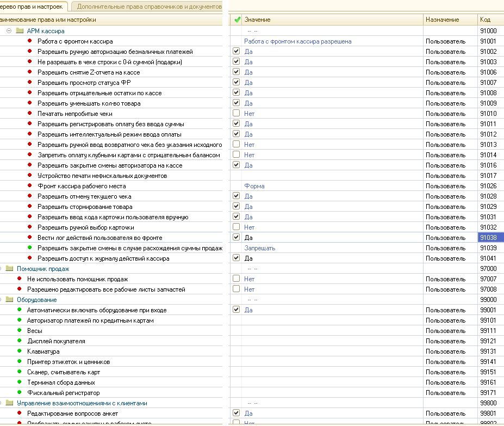Select row Разрешить снятие Z-отчета на кассе

coord(89,72)
